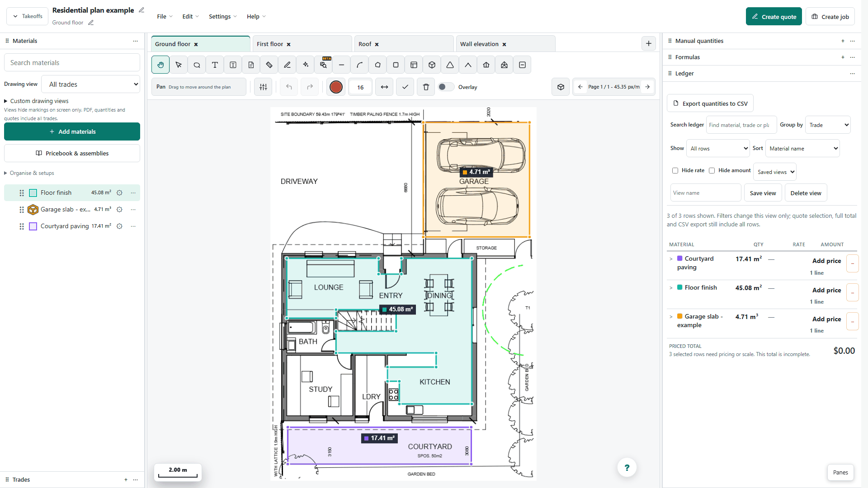868x488 pixels.
Task: Select the deduction minus-box tool
Action: tap(522, 65)
